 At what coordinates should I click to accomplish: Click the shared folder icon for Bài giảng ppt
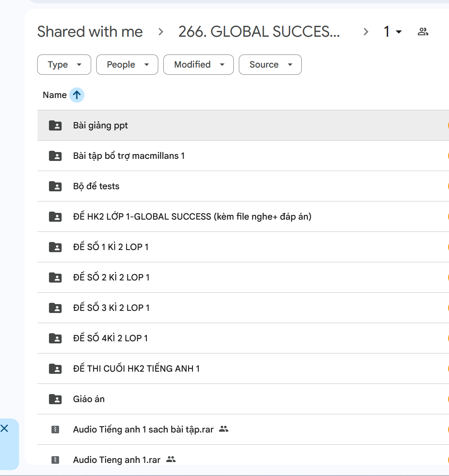pos(55,125)
